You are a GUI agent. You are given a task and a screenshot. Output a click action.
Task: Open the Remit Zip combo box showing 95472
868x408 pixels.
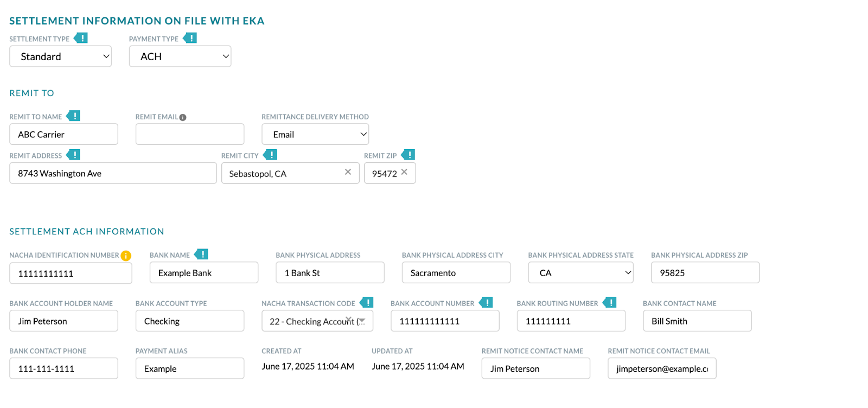[390, 173]
